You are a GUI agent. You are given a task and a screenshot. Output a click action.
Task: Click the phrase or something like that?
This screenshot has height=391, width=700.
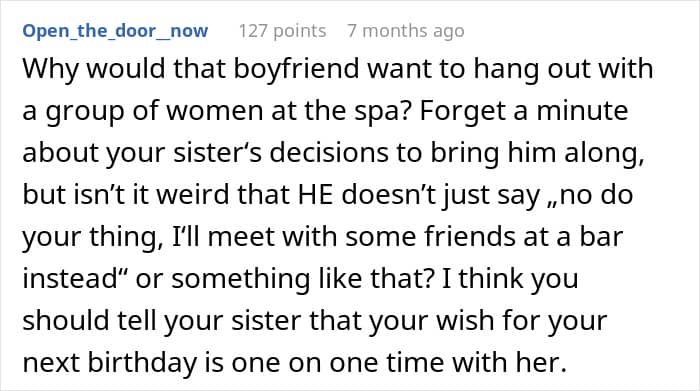pos(284,279)
